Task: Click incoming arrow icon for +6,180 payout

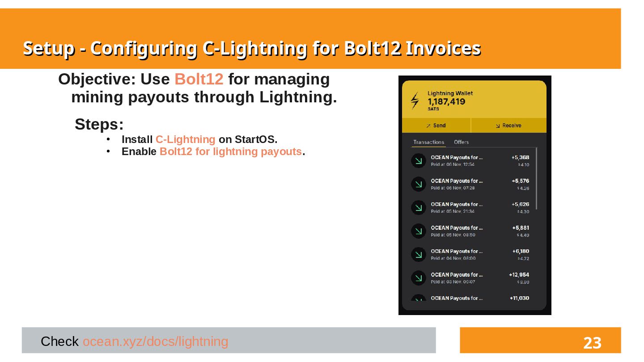Action: pos(419,255)
